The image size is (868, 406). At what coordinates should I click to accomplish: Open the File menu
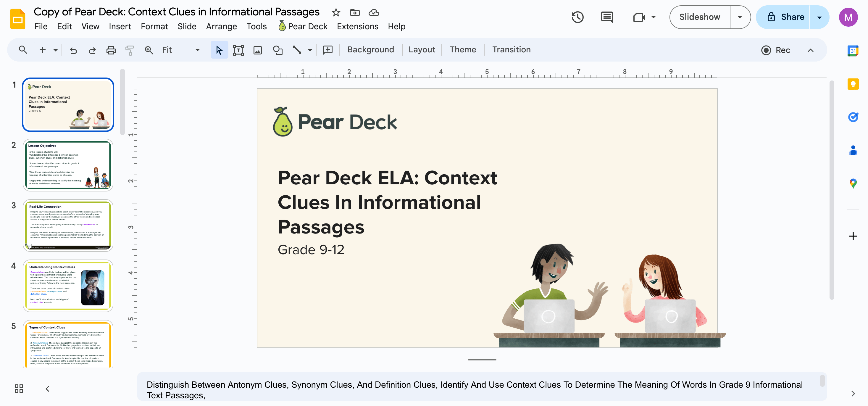[x=41, y=26]
